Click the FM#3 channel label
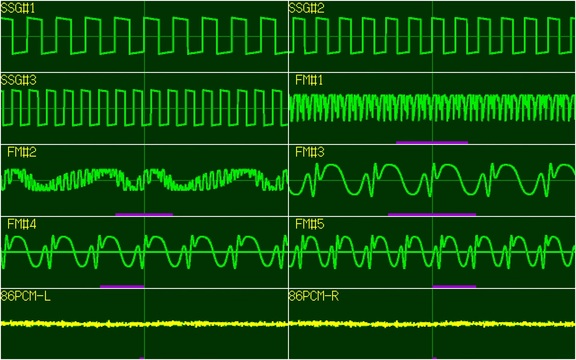The image size is (576, 360). tap(310, 152)
